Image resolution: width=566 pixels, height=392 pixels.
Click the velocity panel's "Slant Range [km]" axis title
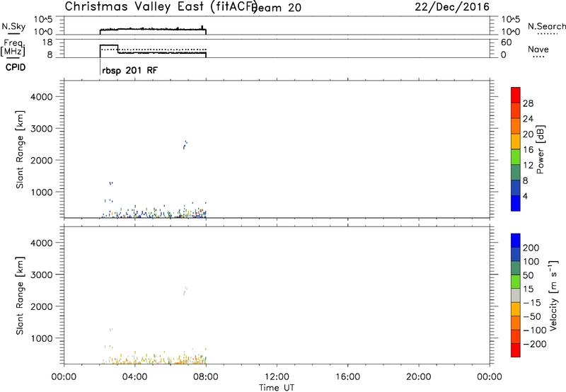click(x=20, y=296)
